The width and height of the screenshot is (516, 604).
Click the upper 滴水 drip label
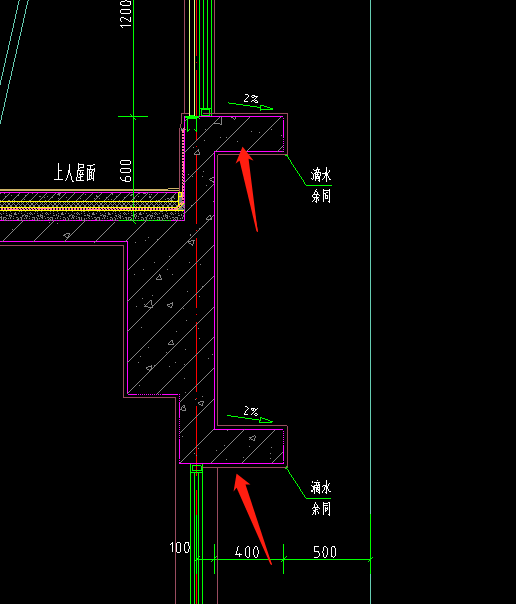point(321,175)
